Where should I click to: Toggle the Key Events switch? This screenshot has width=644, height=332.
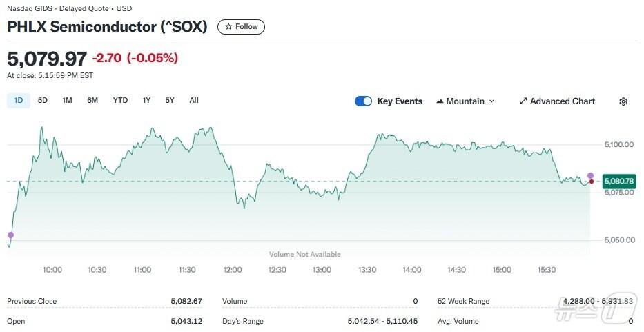coord(363,101)
